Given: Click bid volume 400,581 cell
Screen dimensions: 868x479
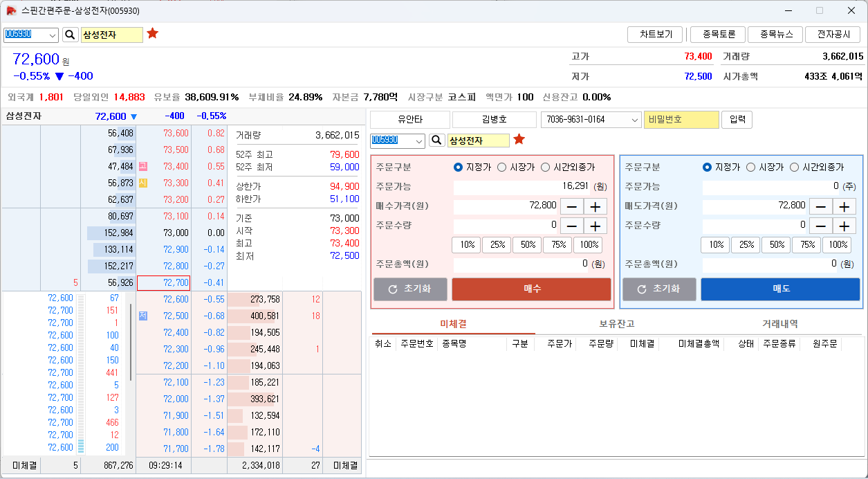Looking at the screenshot, I should click(255, 316).
